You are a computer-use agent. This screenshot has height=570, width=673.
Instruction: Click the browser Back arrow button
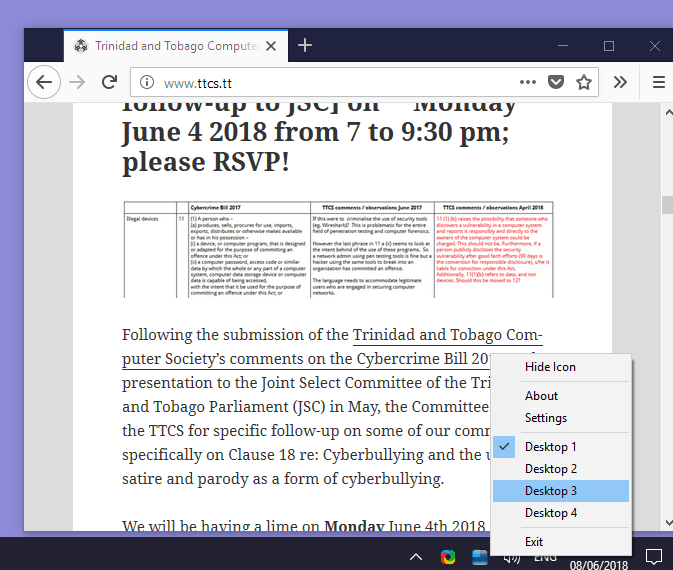click(x=42, y=83)
